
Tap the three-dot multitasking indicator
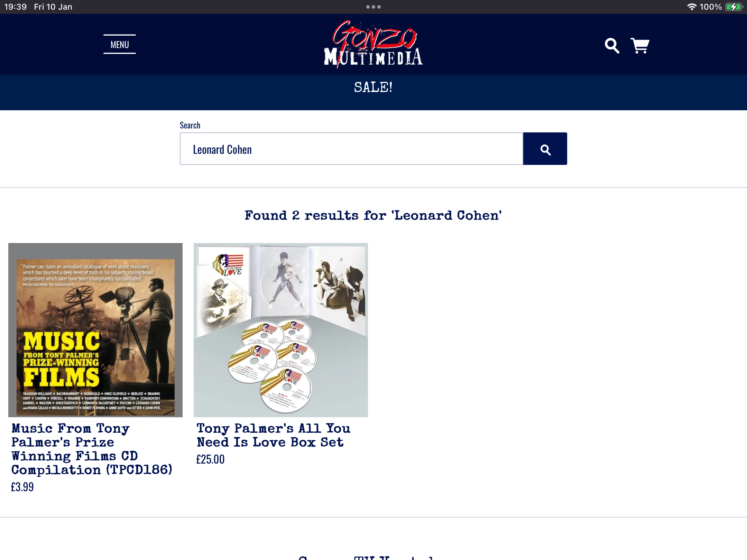tap(373, 7)
